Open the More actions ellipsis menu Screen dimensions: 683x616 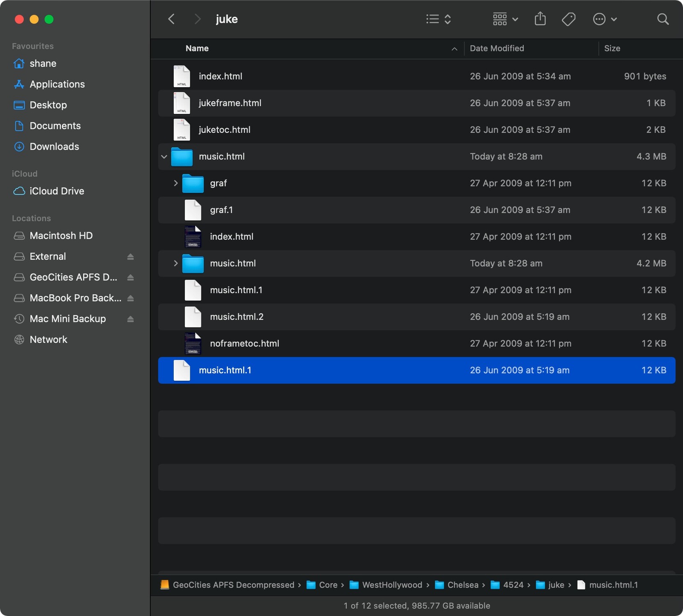pos(605,19)
